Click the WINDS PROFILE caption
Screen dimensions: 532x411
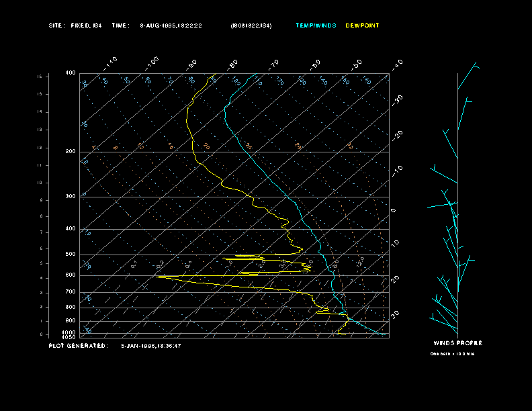pos(458,343)
